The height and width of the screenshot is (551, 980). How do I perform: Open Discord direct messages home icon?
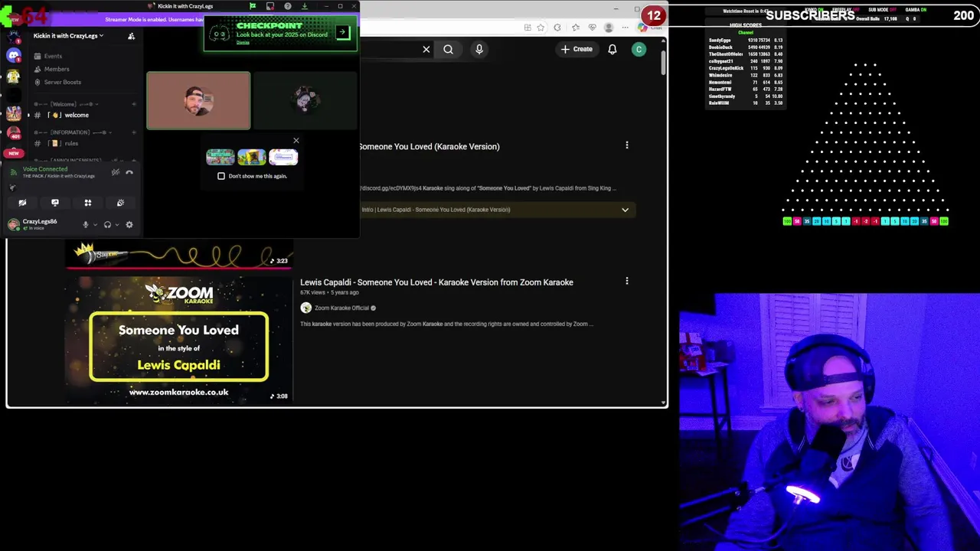pos(14,56)
